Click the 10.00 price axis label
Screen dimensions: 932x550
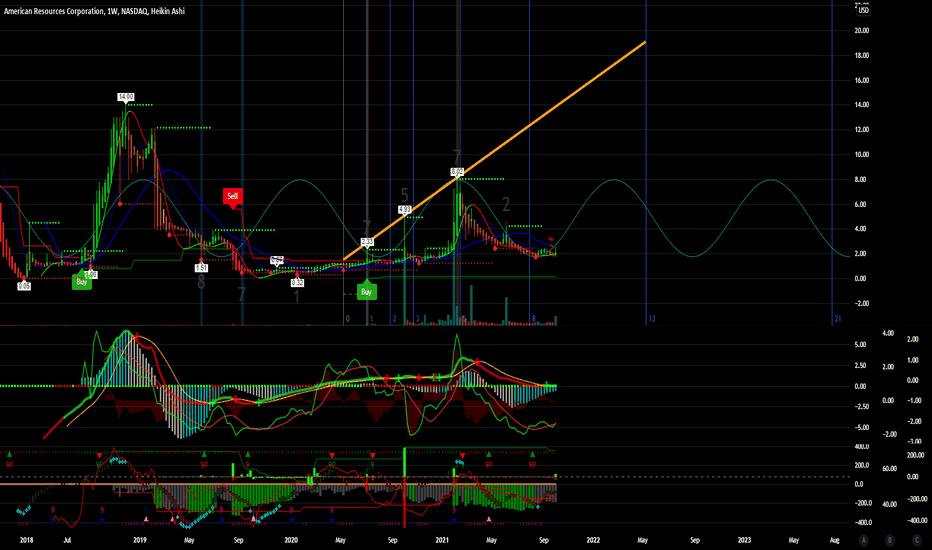tap(862, 155)
